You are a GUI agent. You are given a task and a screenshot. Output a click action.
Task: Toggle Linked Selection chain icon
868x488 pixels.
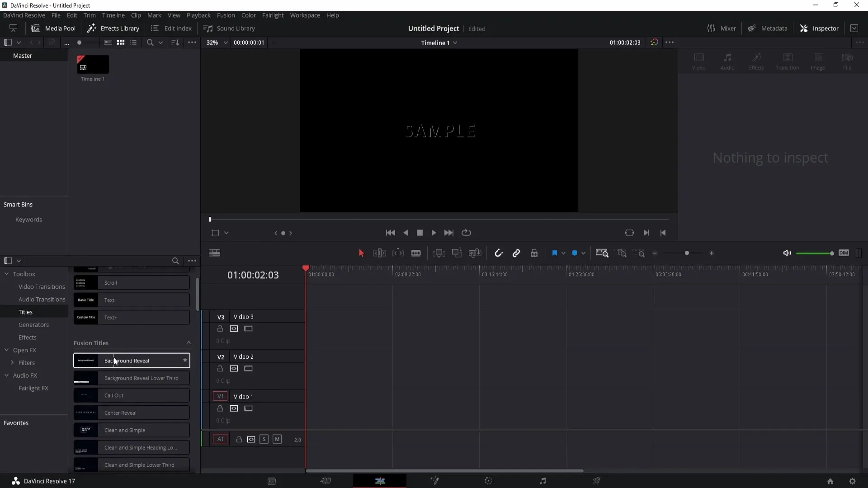(x=516, y=253)
